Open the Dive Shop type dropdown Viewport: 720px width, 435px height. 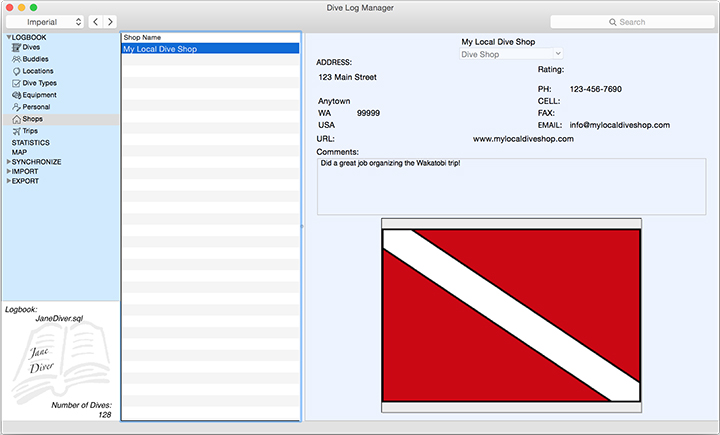point(511,54)
